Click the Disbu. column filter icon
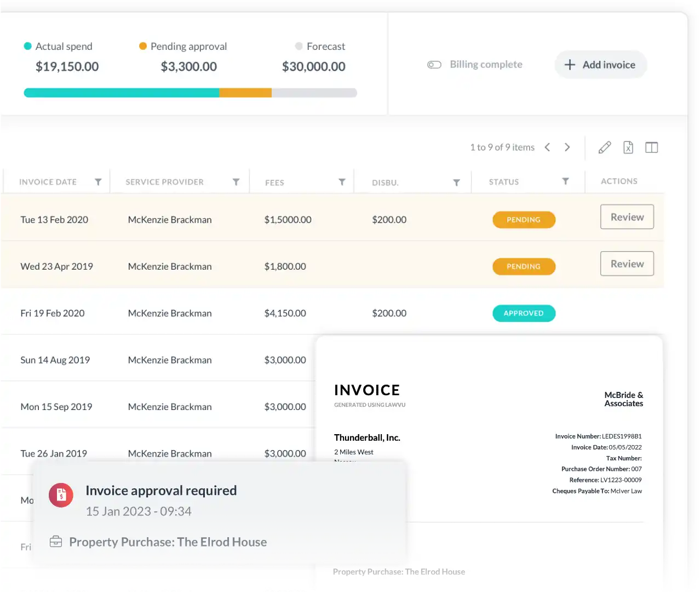 (x=456, y=183)
